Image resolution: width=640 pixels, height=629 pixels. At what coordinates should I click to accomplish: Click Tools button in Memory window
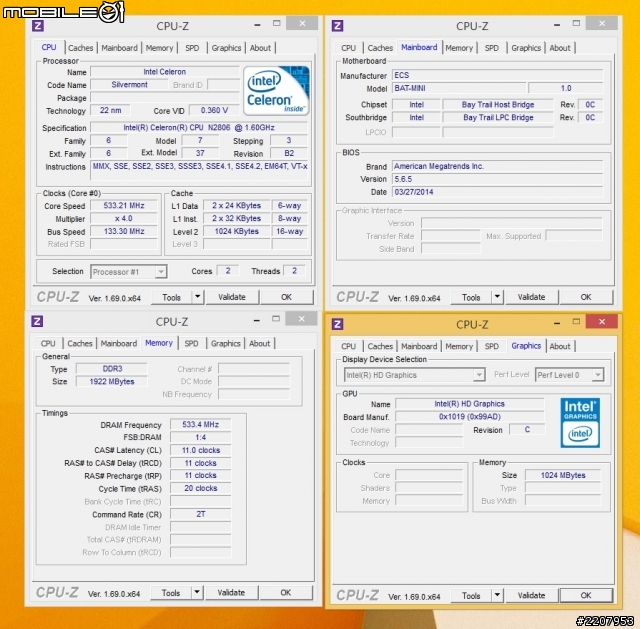(171, 593)
